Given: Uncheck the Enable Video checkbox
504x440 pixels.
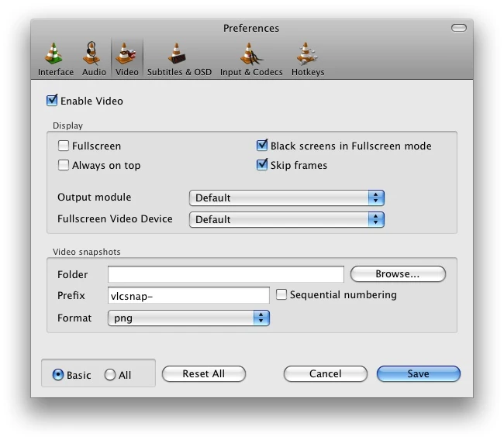Looking at the screenshot, I should [52, 100].
